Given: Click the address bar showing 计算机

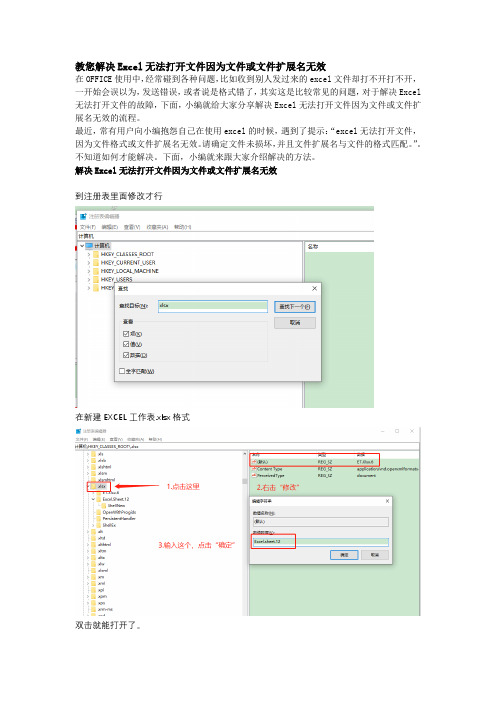Looking at the screenshot, I should click(x=225, y=236).
